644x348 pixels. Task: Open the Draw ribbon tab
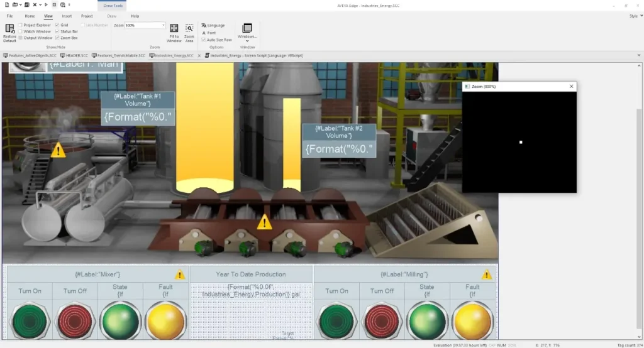point(112,16)
